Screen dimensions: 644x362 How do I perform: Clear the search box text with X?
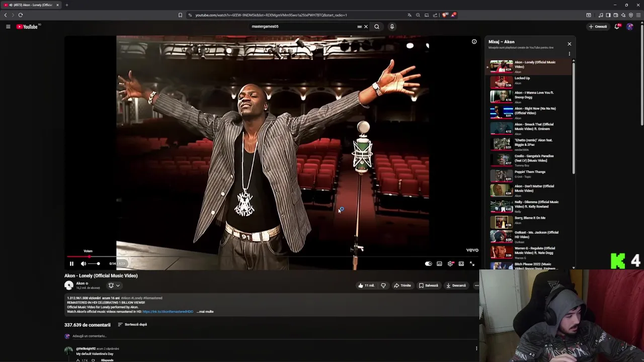[366, 27]
